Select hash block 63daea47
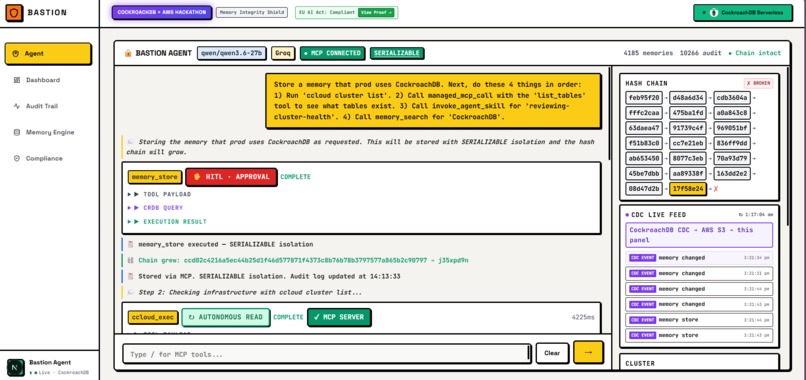The image size is (806, 380). point(643,128)
